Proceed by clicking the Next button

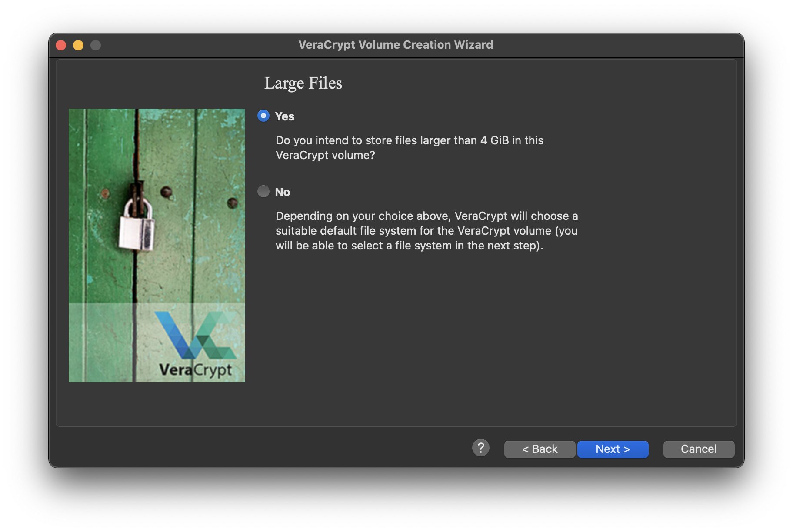click(613, 449)
